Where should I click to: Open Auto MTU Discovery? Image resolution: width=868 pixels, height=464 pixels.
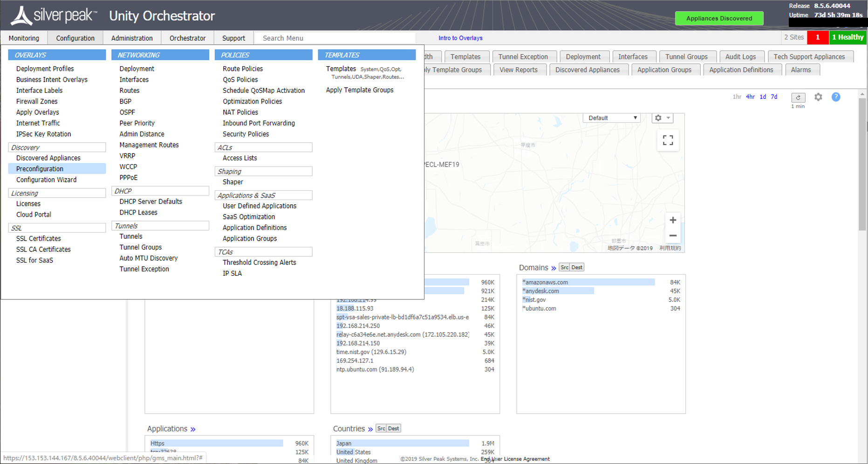pos(149,258)
